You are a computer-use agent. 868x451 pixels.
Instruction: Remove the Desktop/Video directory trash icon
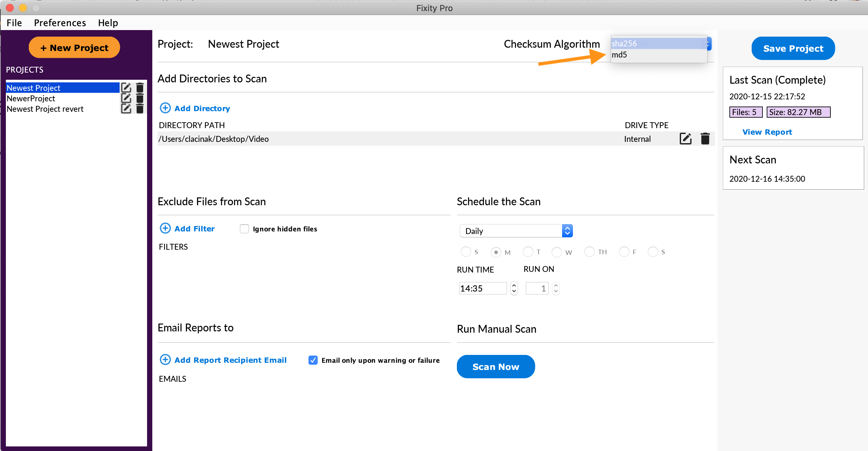click(705, 139)
